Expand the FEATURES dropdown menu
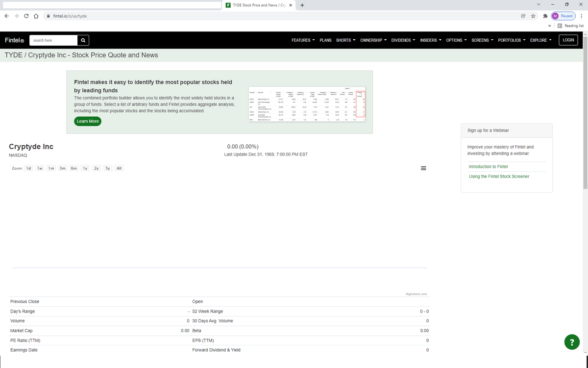 tap(303, 40)
